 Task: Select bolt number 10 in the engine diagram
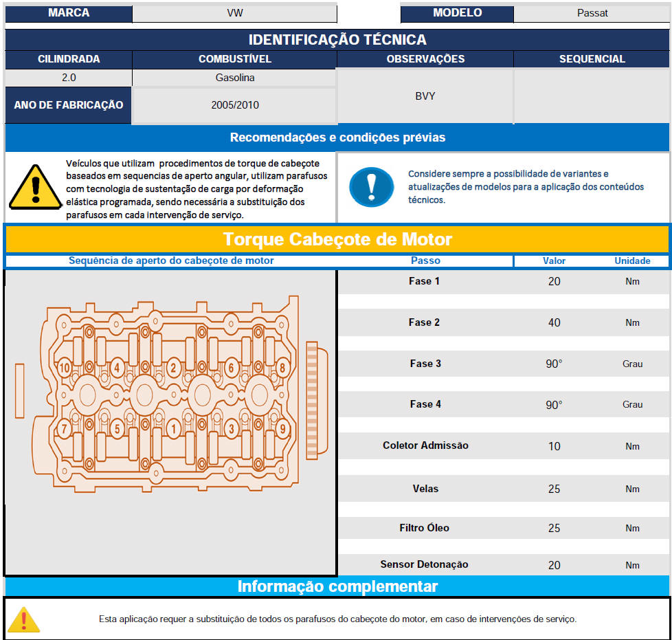pyautogui.click(x=65, y=368)
